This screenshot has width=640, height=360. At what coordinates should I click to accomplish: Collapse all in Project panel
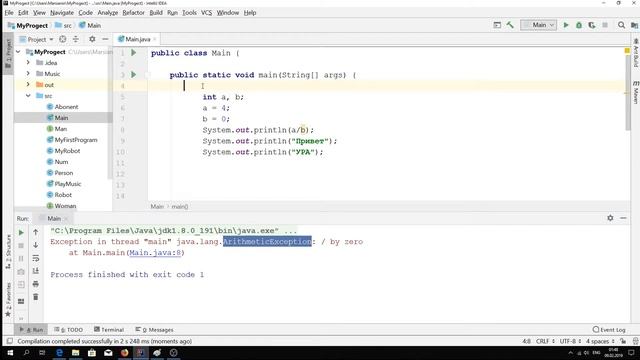tap(76, 39)
